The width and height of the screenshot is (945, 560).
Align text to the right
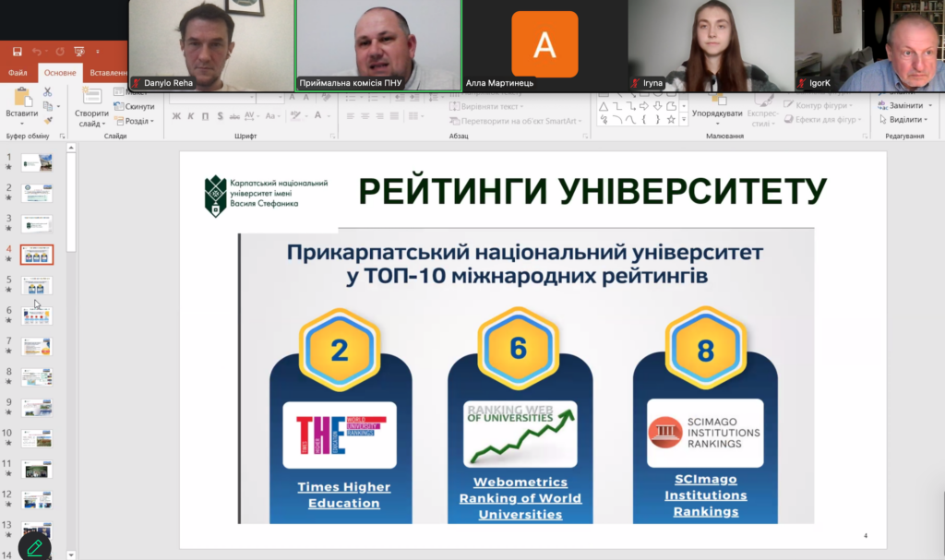pos(379,116)
